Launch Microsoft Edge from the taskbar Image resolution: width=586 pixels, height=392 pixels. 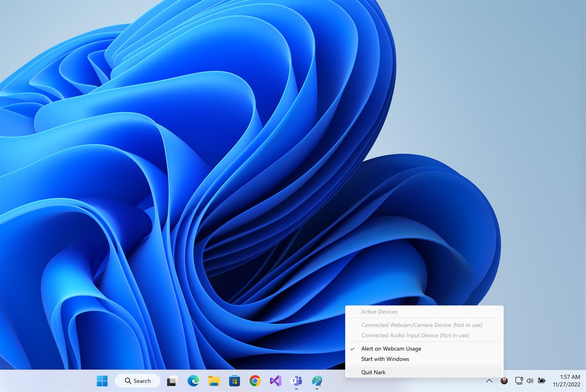193,381
